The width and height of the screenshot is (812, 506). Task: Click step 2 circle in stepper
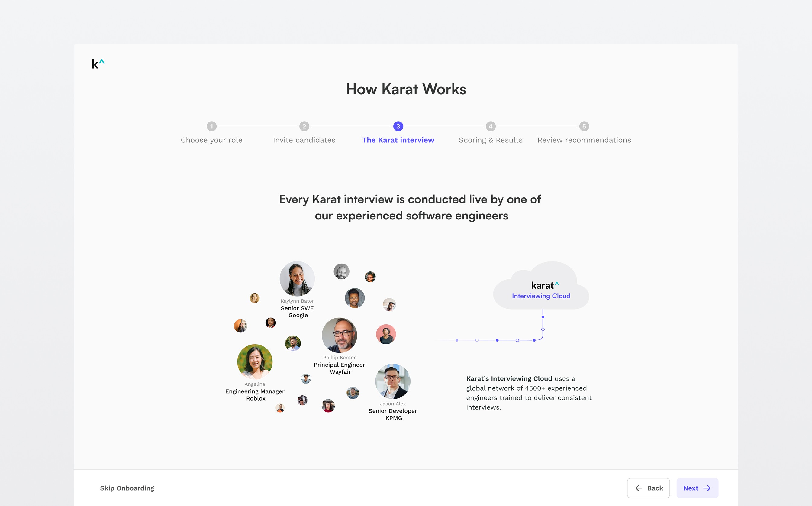tap(304, 126)
